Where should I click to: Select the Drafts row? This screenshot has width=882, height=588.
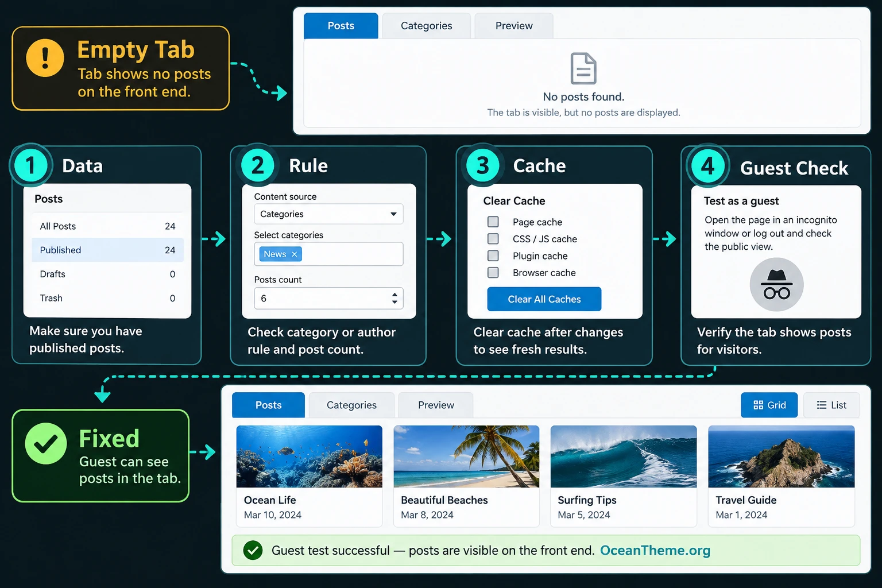107,274
